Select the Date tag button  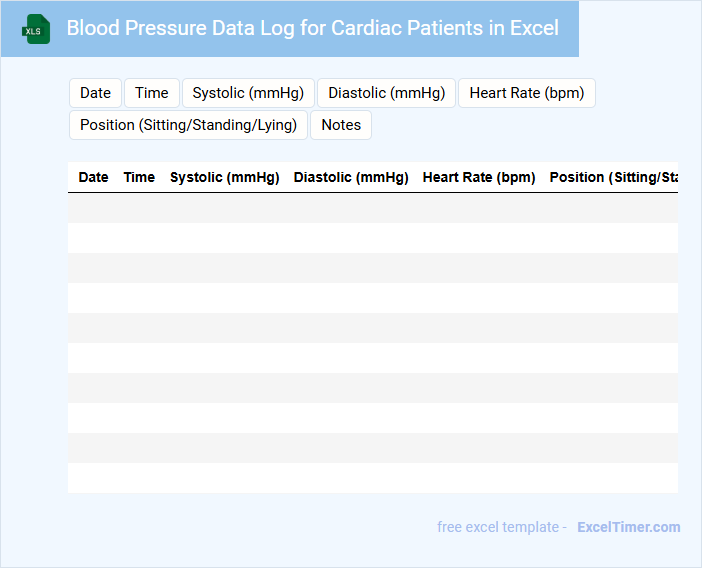coord(95,93)
